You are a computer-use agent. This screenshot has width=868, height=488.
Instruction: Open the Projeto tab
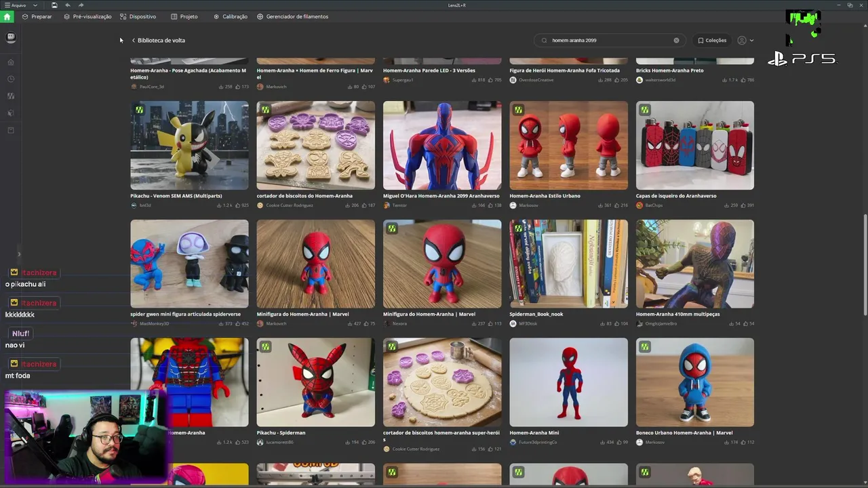[x=184, y=16]
